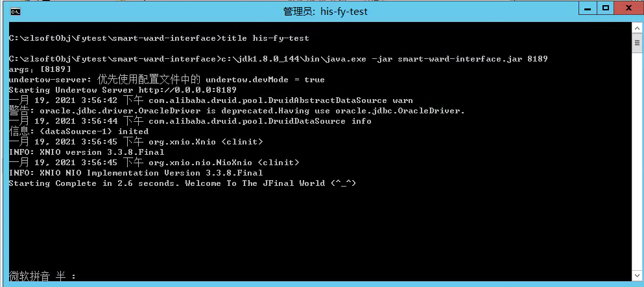Maximize the his-fy-test console window
This screenshot has height=287, width=644.
605,8
